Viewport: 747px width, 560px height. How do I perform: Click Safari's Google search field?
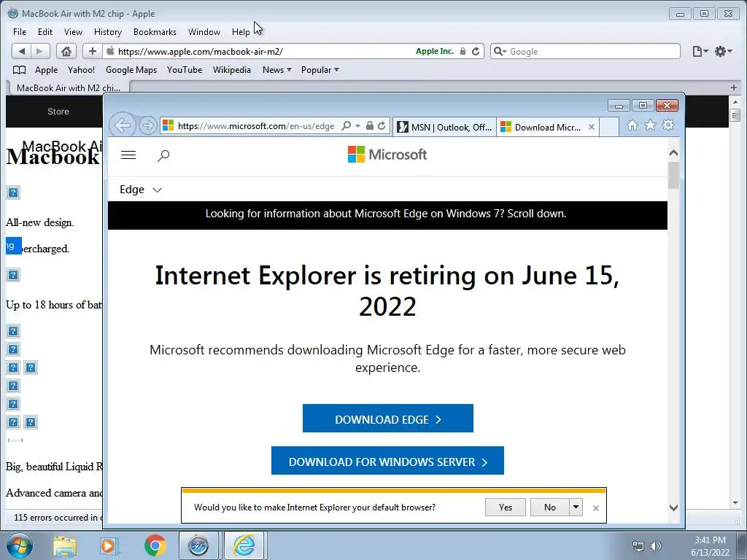(x=585, y=52)
